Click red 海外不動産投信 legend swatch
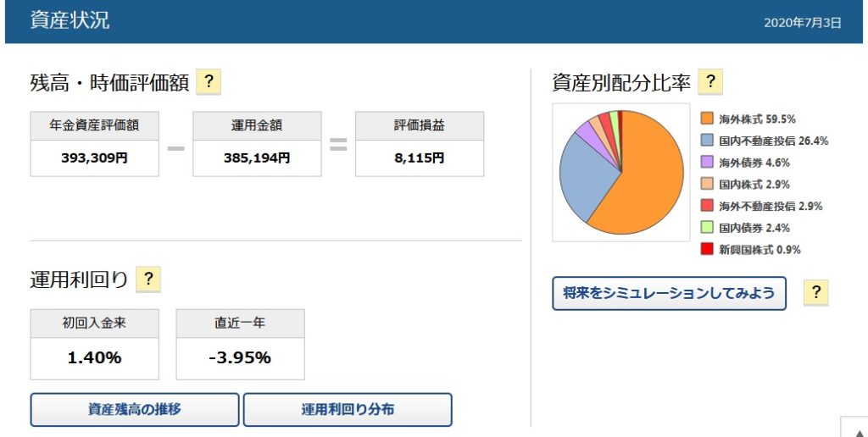 click(707, 205)
